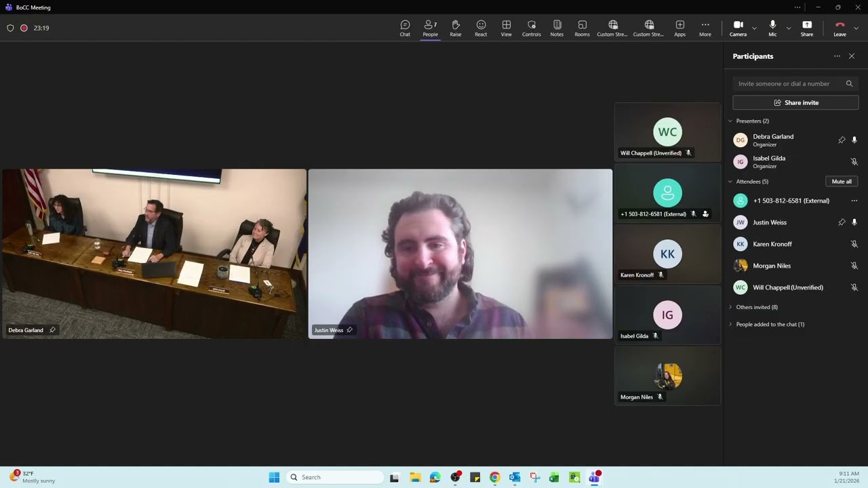
Task: Toggle the Mic mute state
Action: (x=772, y=28)
